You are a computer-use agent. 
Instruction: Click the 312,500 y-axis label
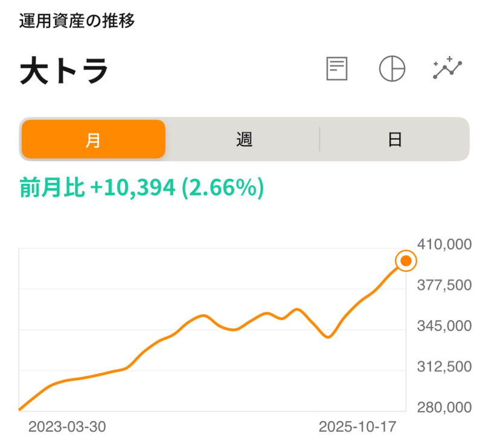click(444, 367)
